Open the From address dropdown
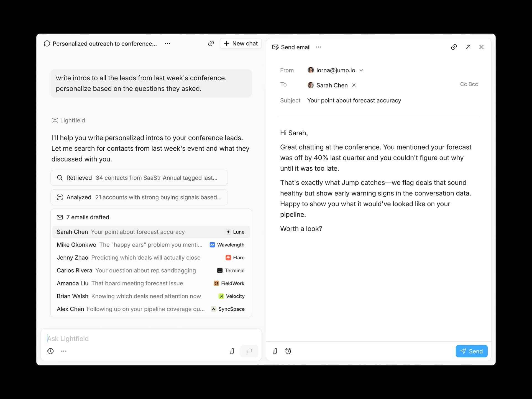Screen dimensions: 532x399 [361, 70]
